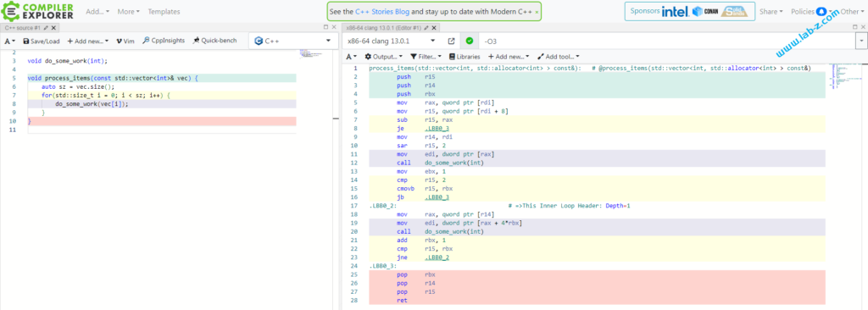
Task: Maximize the compiler output pane
Action: [855, 27]
